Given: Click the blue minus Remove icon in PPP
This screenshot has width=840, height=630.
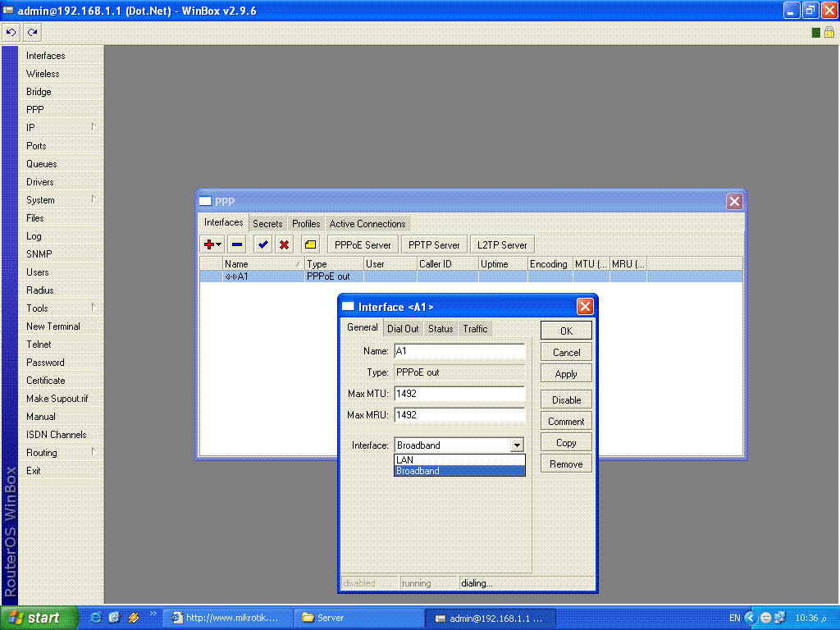Looking at the screenshot, I should [x=237, y=244].
